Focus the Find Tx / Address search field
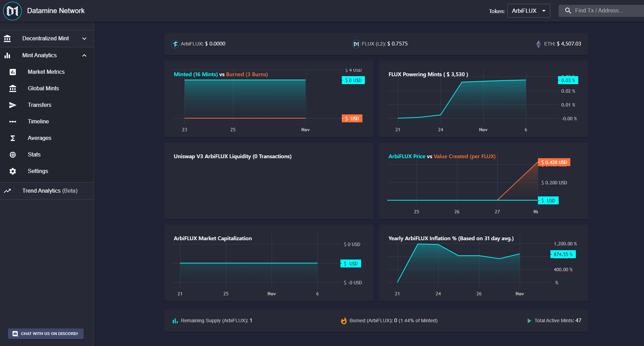This screenshot has height=346, width=644. [601, 11]
